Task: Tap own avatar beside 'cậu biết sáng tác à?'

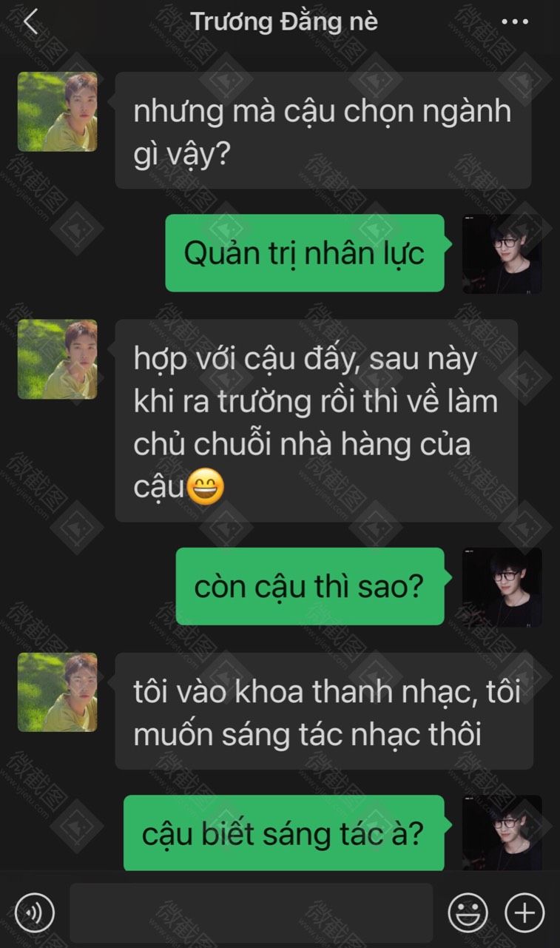Action: pyautogui.click(x=502, y=833)
